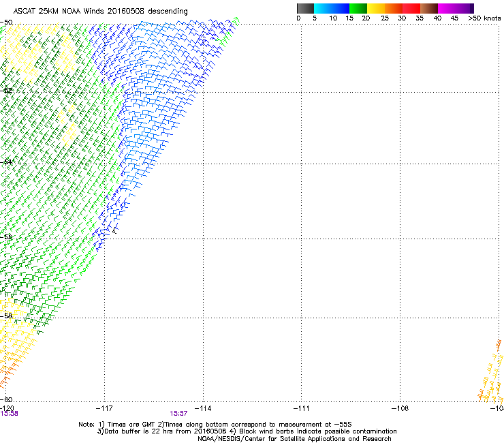
Task: Click the cyan 5-10 knots legend segment
Action: tap(323, 8)
